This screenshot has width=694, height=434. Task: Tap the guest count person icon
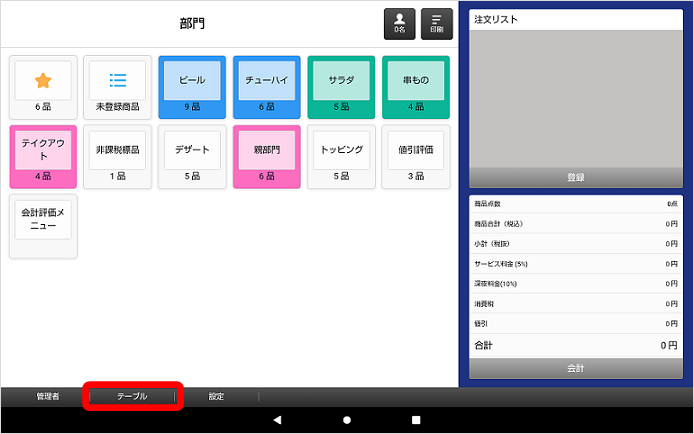coord(399,24)
